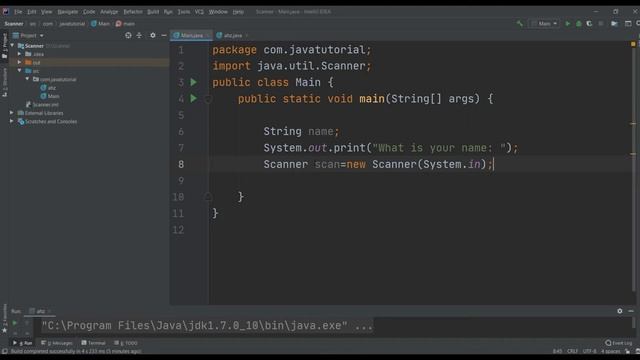This screenshot has width=640, height=360.
Task: Open the Navigate menu
Action: click(x=67, y=12)
